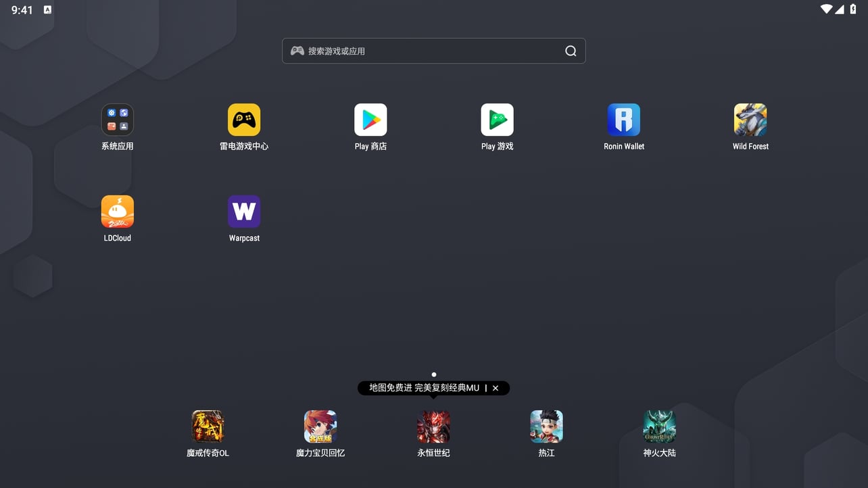
Task: Tap the cellular signal status icon
Action: [x=840, y=9]
